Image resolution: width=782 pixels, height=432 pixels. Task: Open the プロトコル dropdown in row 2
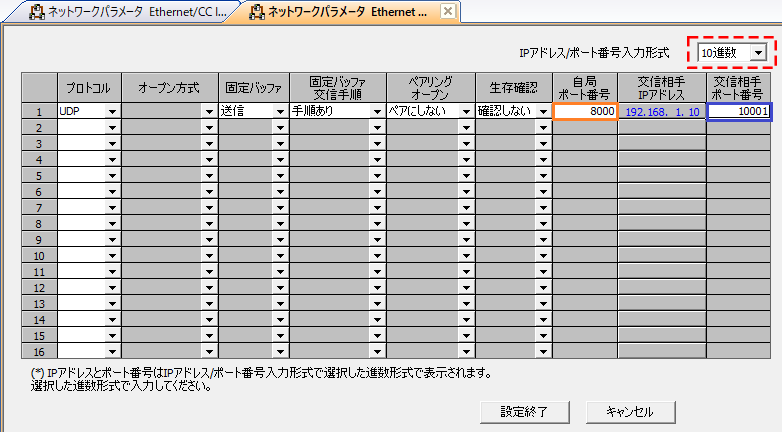tap(112, 128)
